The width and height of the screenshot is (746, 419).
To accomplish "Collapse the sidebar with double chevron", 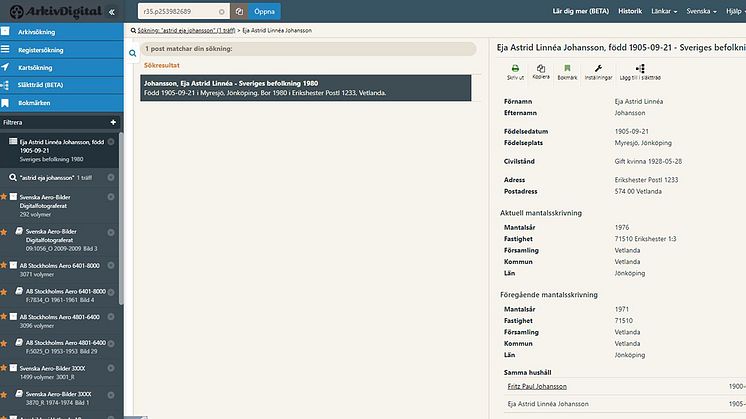I will pos(112,12).
